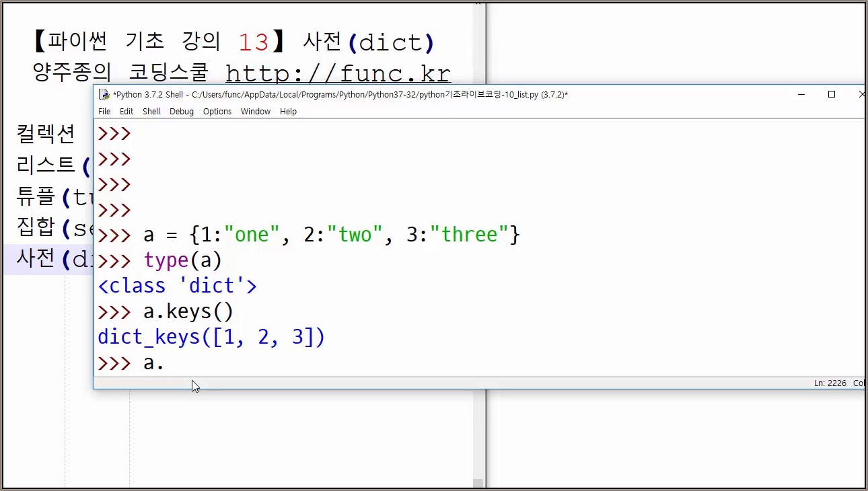The height and width of the screenshot is (491, 868).
Task: Click the 'a.' prompt input line
Action: click(131, 363)
